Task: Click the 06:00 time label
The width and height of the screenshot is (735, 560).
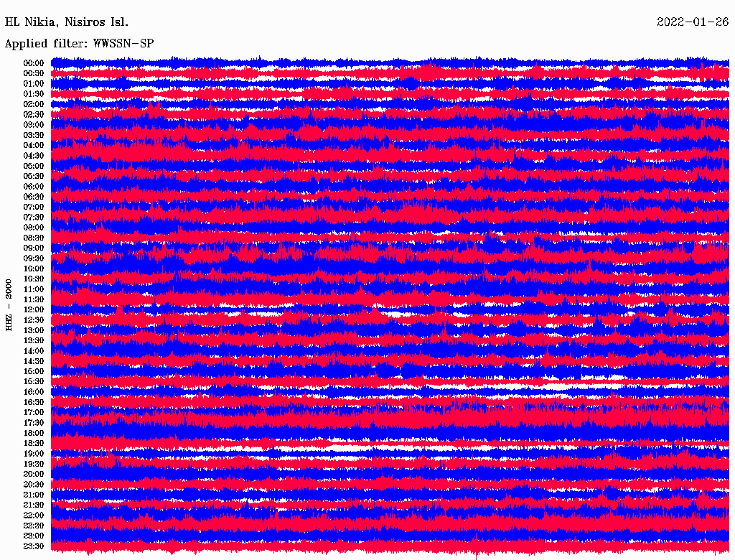Action: tap(34, 187)
